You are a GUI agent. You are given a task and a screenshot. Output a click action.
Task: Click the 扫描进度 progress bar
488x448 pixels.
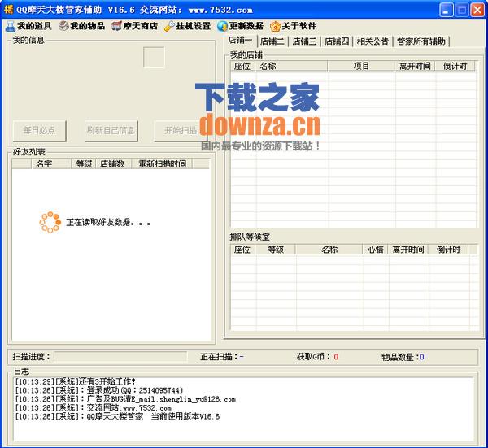(120, 357)
